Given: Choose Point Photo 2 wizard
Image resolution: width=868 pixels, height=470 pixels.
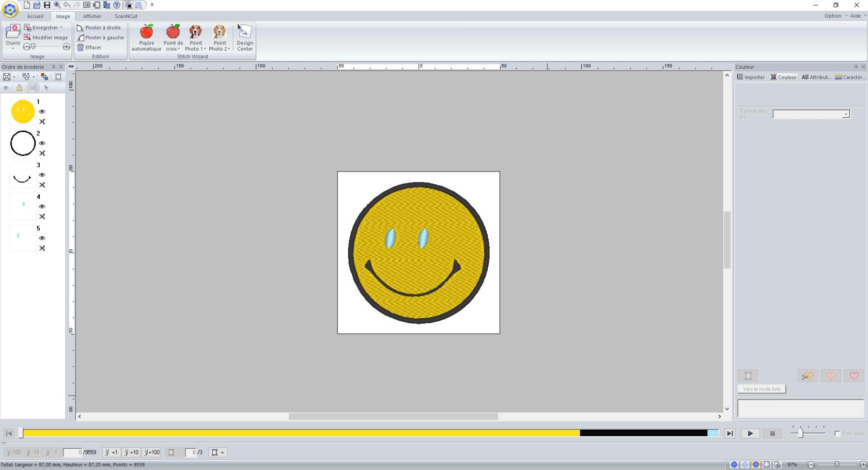Looking at the screenshot, I should [220, 38].
